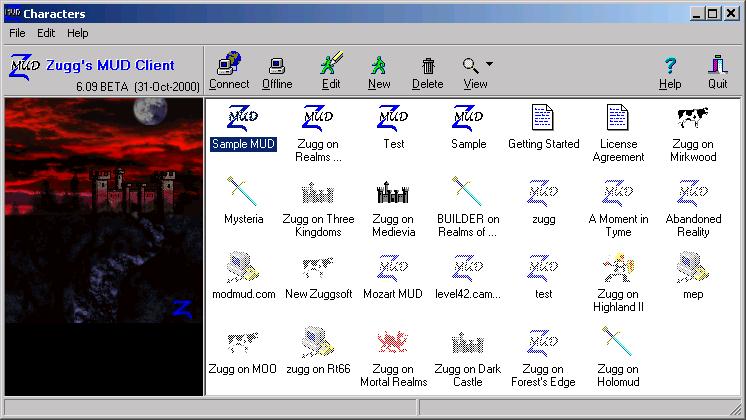This screenshot has height=420, width=746.
Task: Open the File menu
Action: point(18,33)
